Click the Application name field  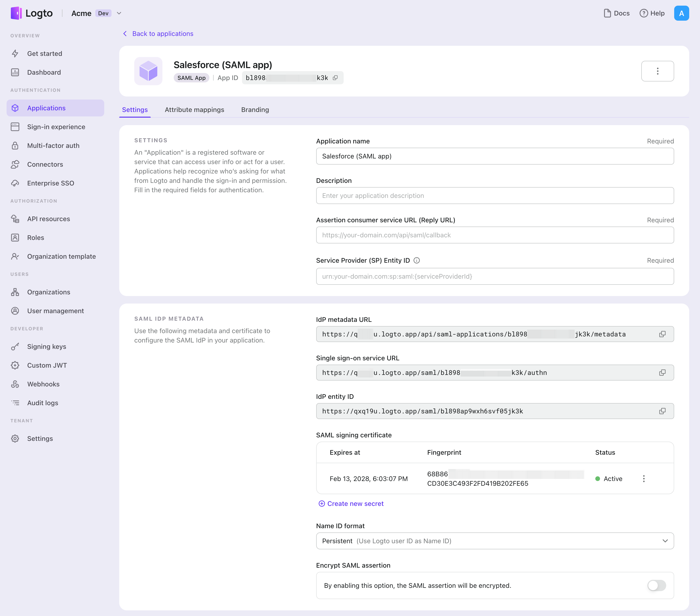[495, 156]
